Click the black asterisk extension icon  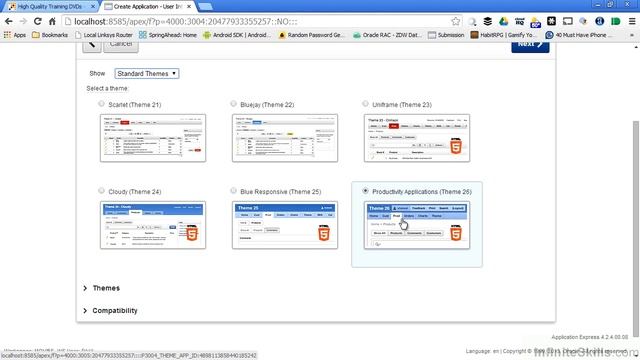click(551, 21)
